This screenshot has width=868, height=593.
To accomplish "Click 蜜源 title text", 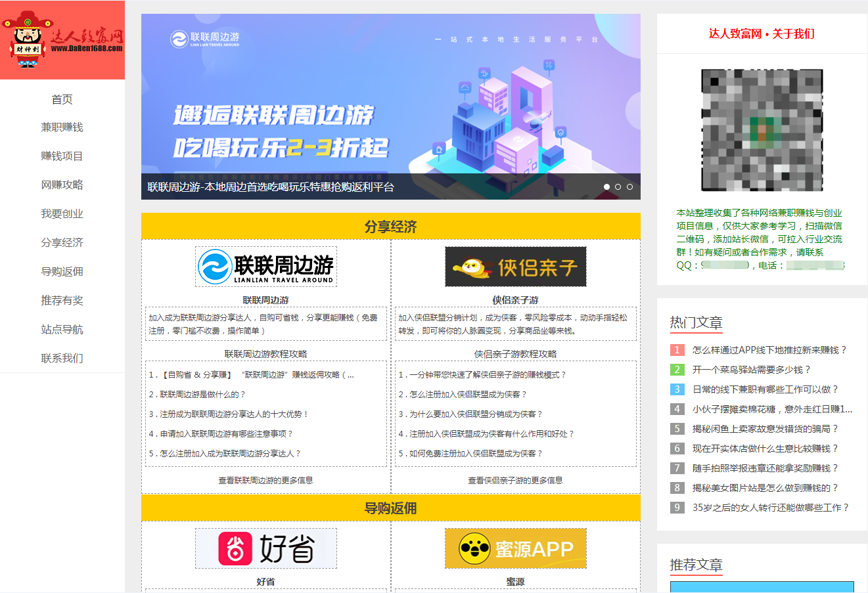I will click(x=516, y=582).
